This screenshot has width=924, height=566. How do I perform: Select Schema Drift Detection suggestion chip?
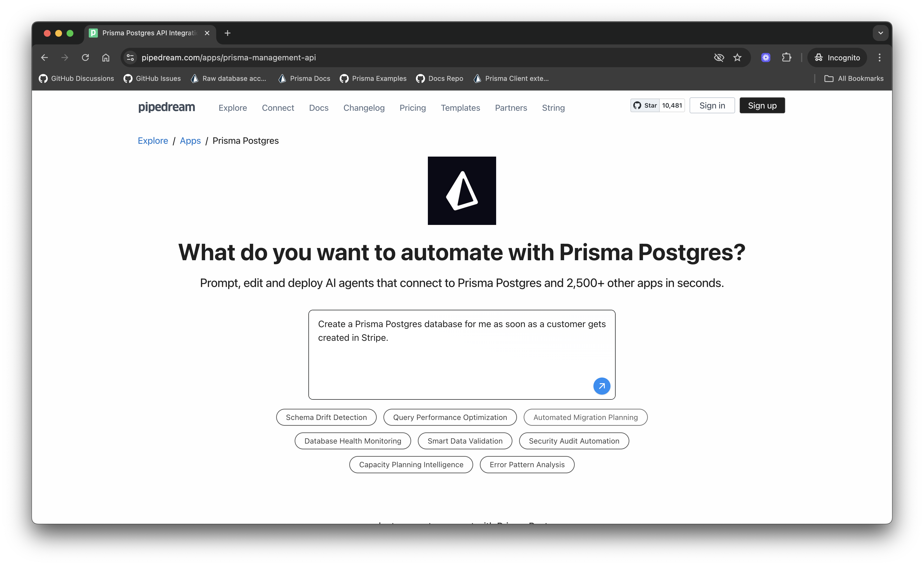[326, 417]
